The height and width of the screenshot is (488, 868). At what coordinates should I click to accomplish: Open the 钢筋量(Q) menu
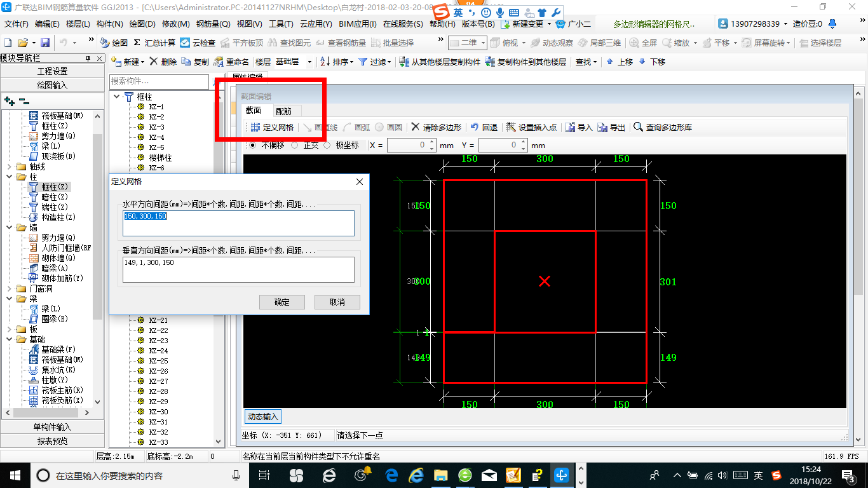pos(213,24)
